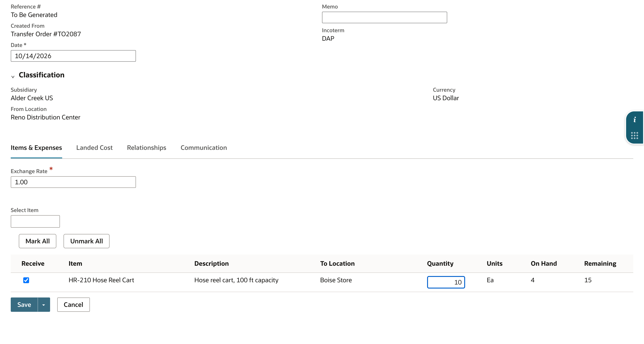Click the Units value Ea
This screenshot has width=644, height=344.
(490, 280)
